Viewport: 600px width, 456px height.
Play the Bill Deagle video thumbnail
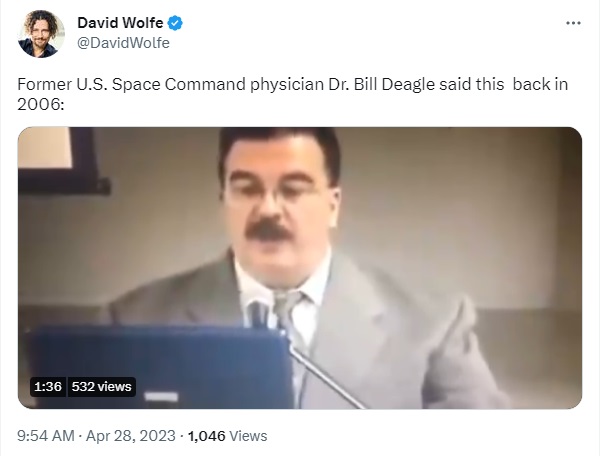(x=300, y=268)
